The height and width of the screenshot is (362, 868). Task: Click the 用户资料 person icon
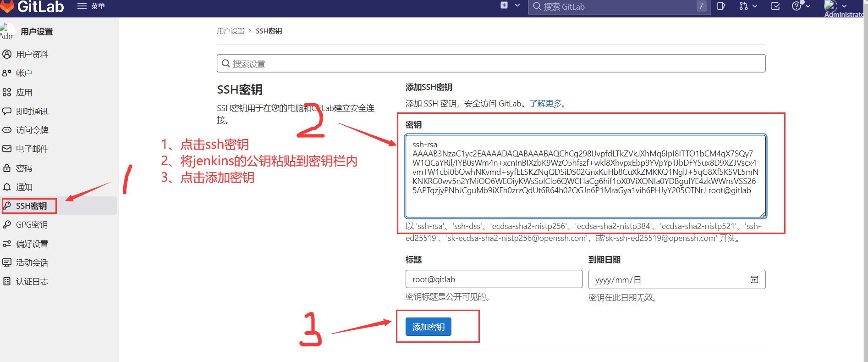click(x=7, y=54)
